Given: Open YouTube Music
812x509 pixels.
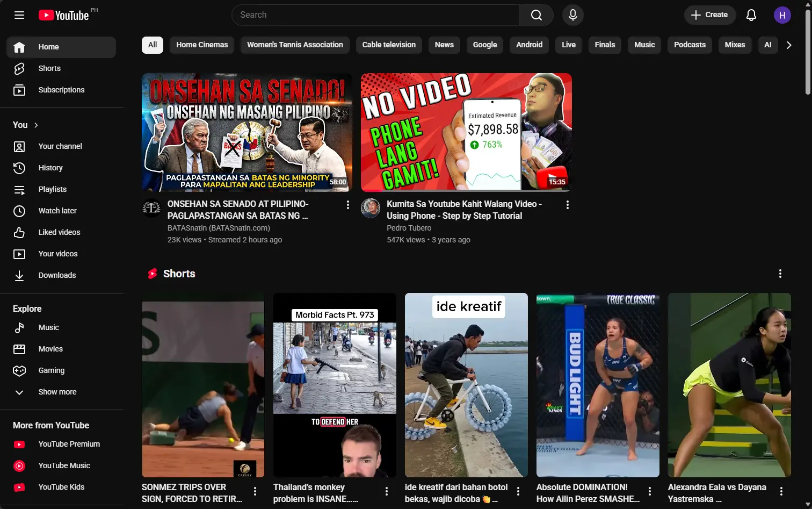Looking at the screenshot, I should (x=61, y=465).
